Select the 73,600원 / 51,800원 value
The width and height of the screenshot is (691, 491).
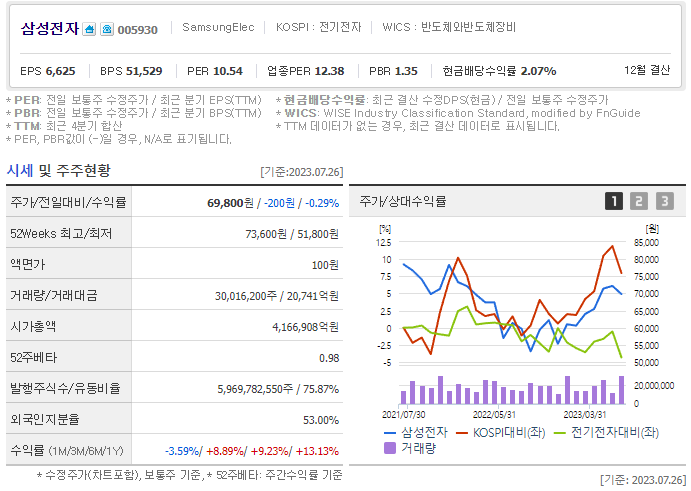tap(292, 234)
